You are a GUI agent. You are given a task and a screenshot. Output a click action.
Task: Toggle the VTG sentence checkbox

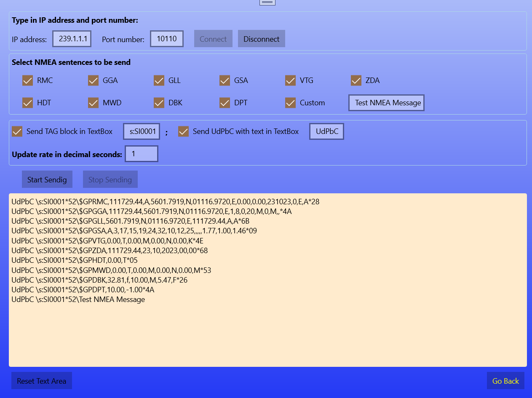pyautogui.click(x=290, y=80)
